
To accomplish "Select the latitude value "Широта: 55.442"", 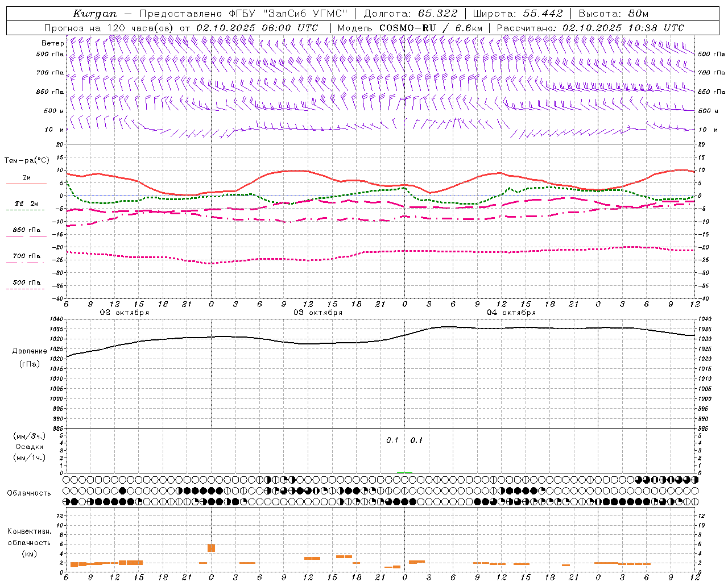I will point(518,14).
